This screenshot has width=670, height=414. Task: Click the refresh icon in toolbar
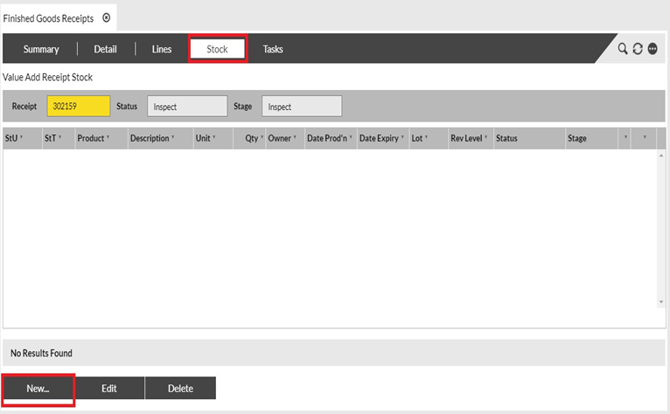[x=637, y=49]
